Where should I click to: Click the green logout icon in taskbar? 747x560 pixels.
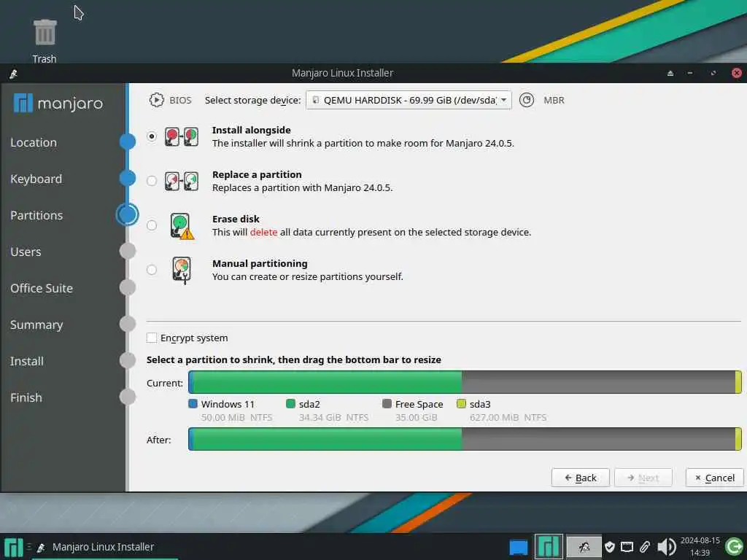tap(734, 547)
